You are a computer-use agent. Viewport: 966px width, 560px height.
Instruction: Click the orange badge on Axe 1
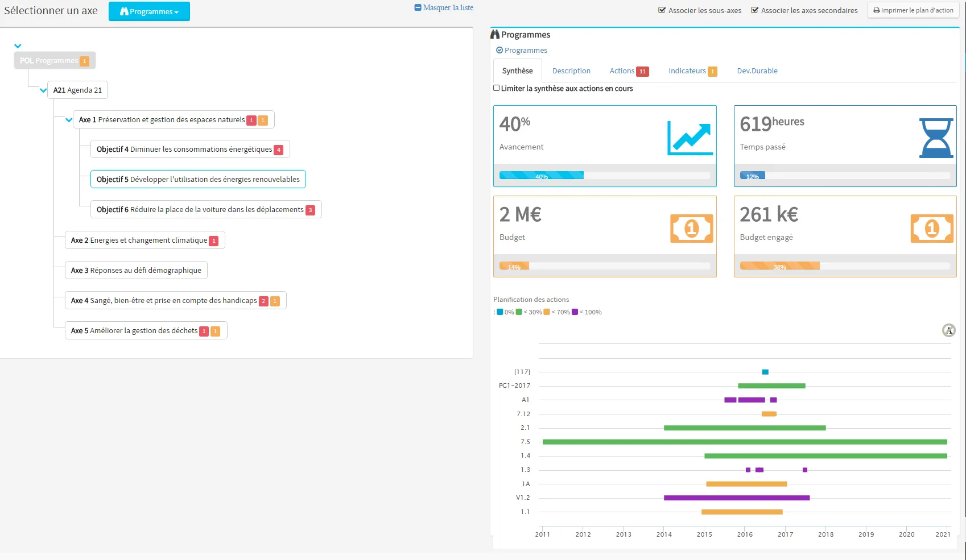tap(263, 121)
